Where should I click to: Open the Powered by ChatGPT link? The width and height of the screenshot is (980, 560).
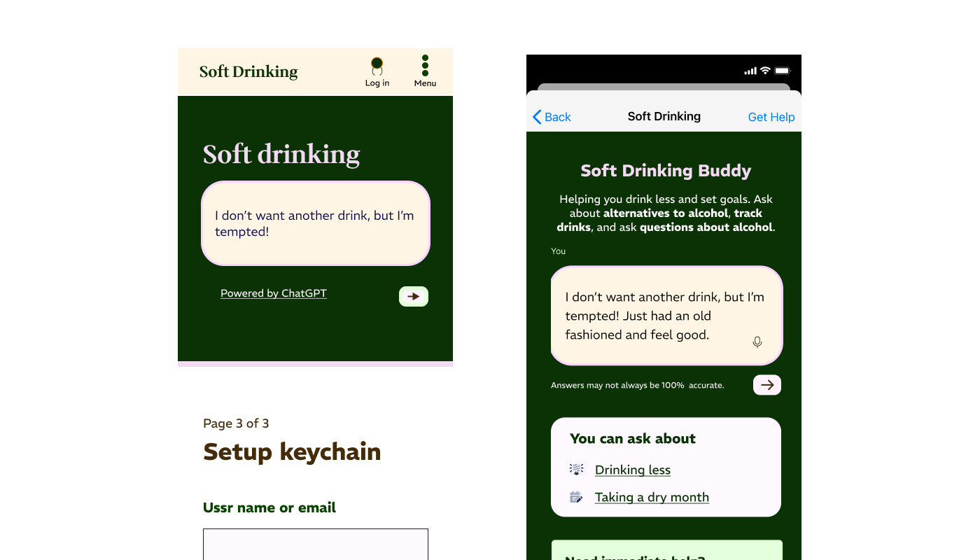273,293
